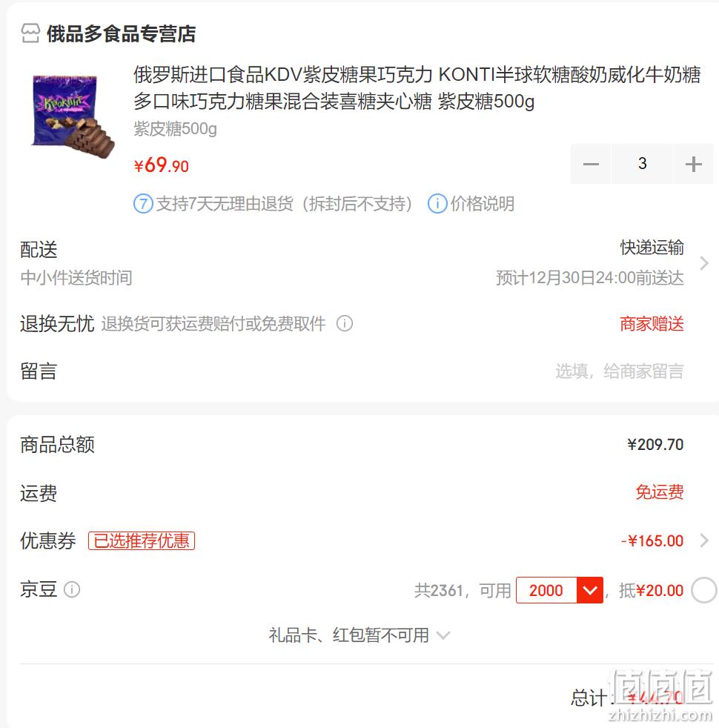Expand 礼品卡、红包暂不可用 section
The width and height of the screenshot is (719, 728).
[359, 635]
